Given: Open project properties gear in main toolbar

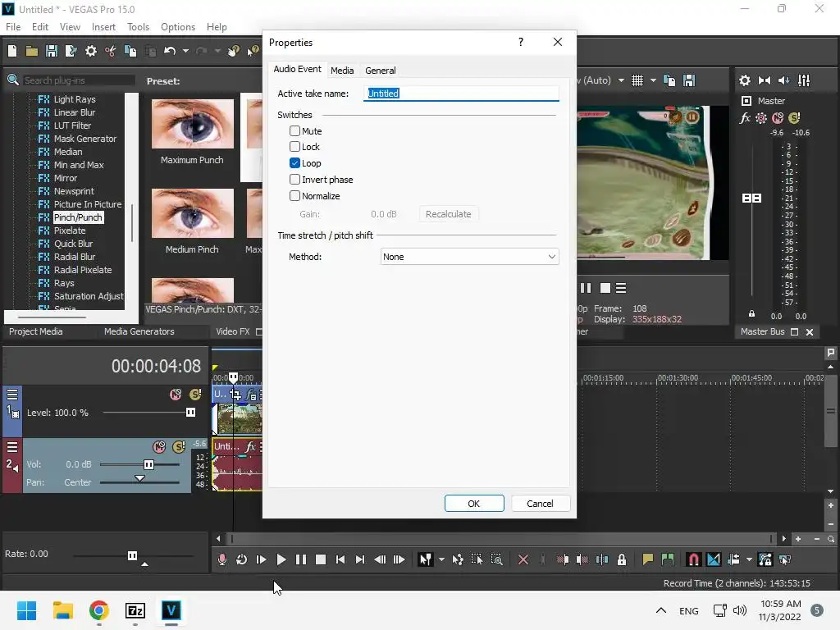Looking at the screenshot, I should tap(91, 51).
